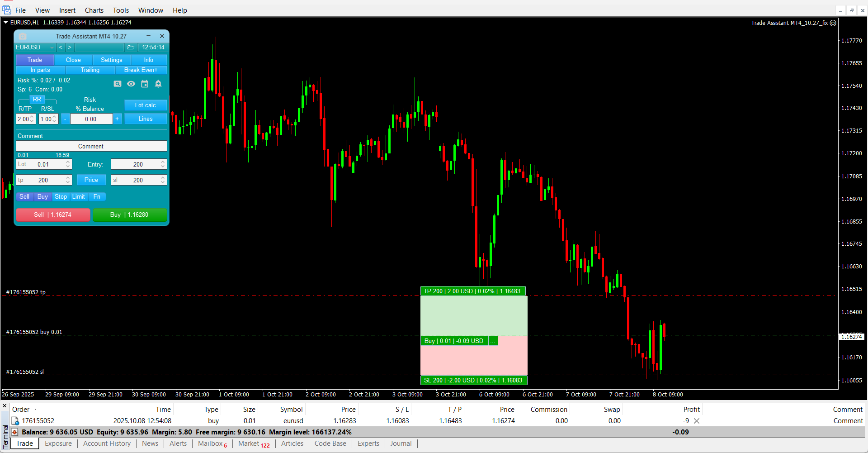Toggle the Stop order type
The width and height of the screenshot is (868, 453).
click(61, 197)
